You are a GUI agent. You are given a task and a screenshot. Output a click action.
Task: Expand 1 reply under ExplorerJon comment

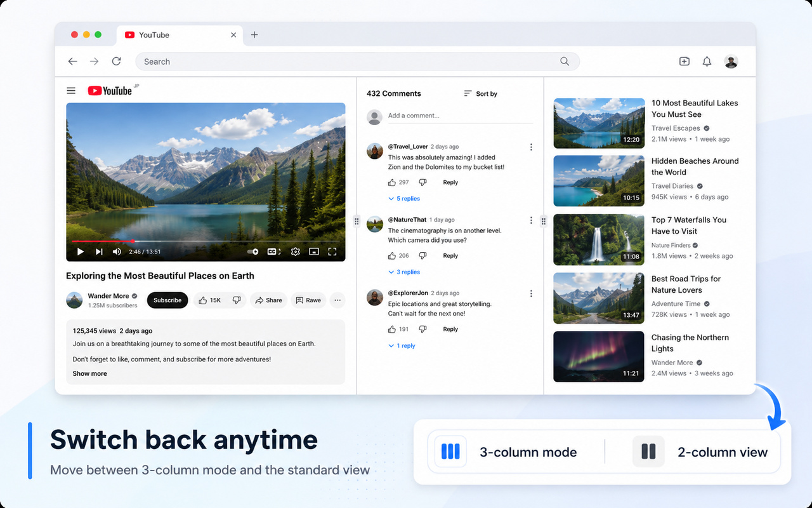pyautogui.click(x=402, y=346)
